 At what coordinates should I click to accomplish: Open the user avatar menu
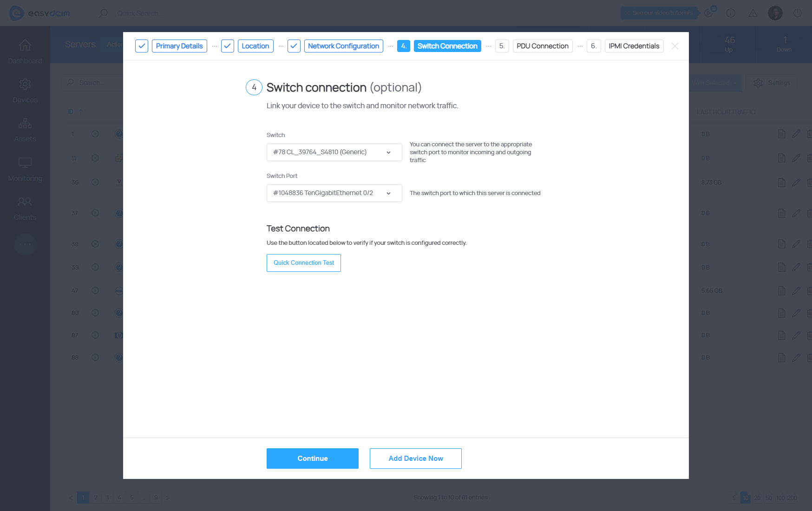pos(775,13)
